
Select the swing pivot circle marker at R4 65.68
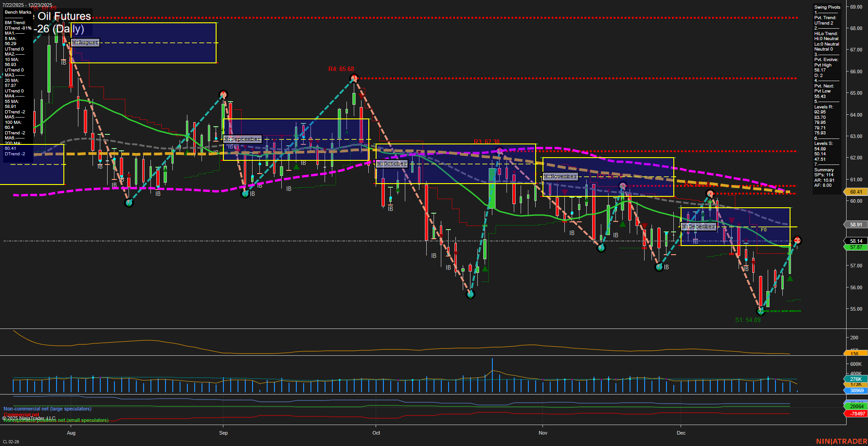tap(353, 78)
